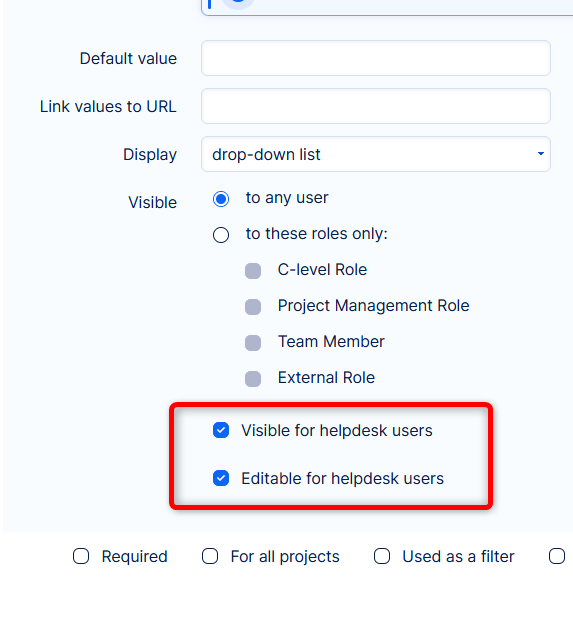Open the Display drop-down list selector
573x625 pixels.
tap(376, 154)
